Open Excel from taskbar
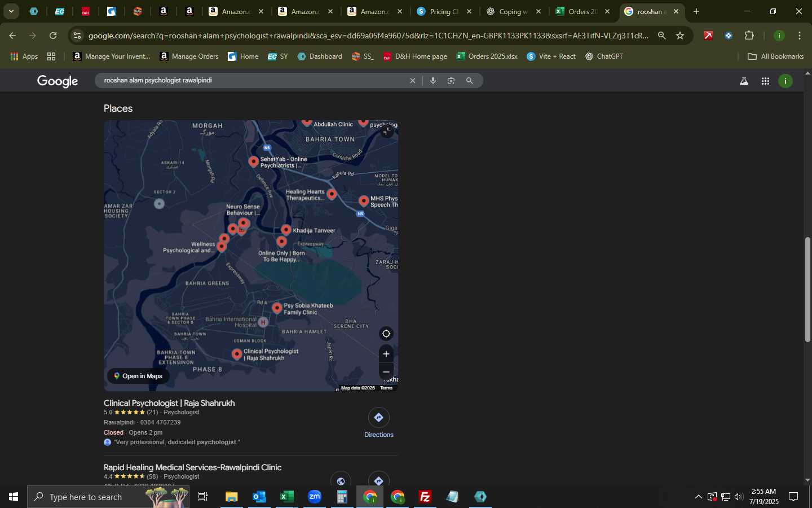Viewport: 812px width, 508px height. (287, 497)
